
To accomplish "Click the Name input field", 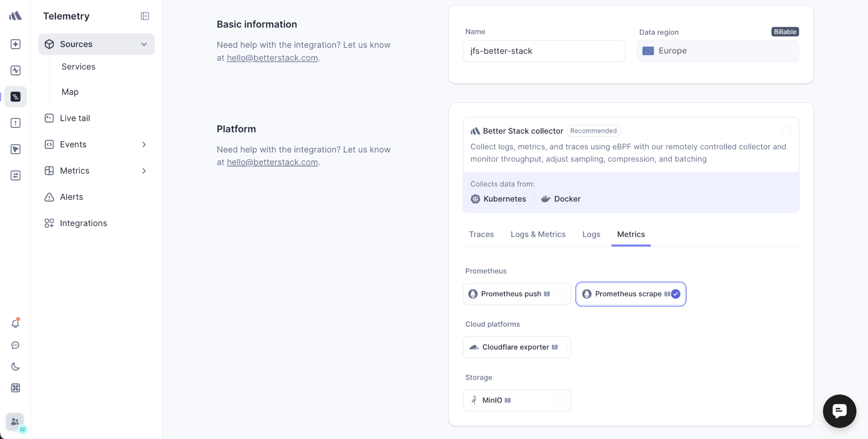I will pos(544,51).
